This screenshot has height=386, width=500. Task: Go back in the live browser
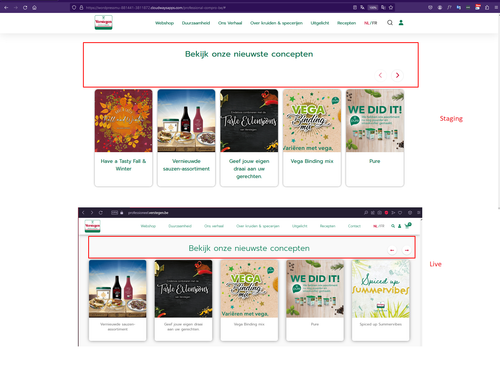pyautogui.click(x=83, y=213)
